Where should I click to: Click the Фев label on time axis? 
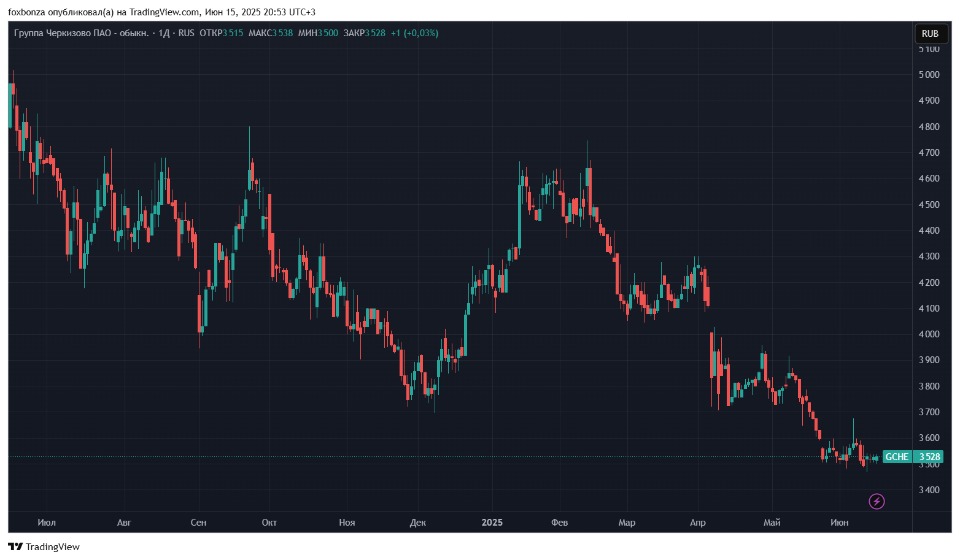pos(559,523)
